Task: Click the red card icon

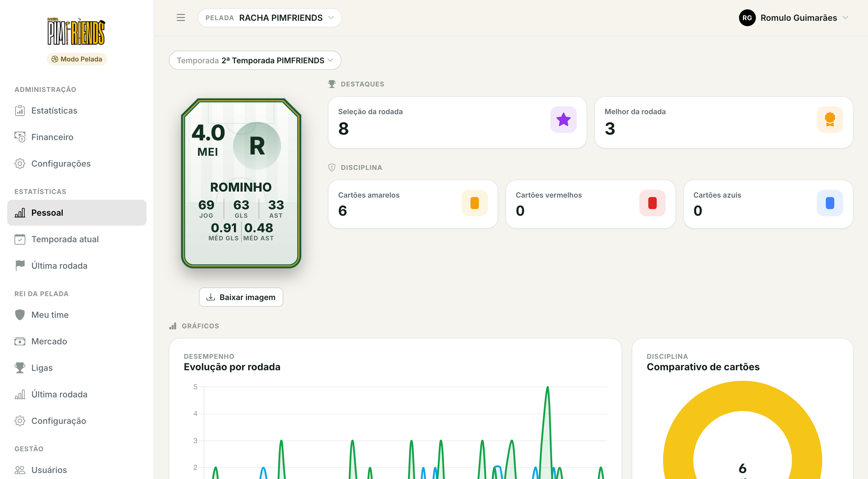Action: click(x=652, y=203)
